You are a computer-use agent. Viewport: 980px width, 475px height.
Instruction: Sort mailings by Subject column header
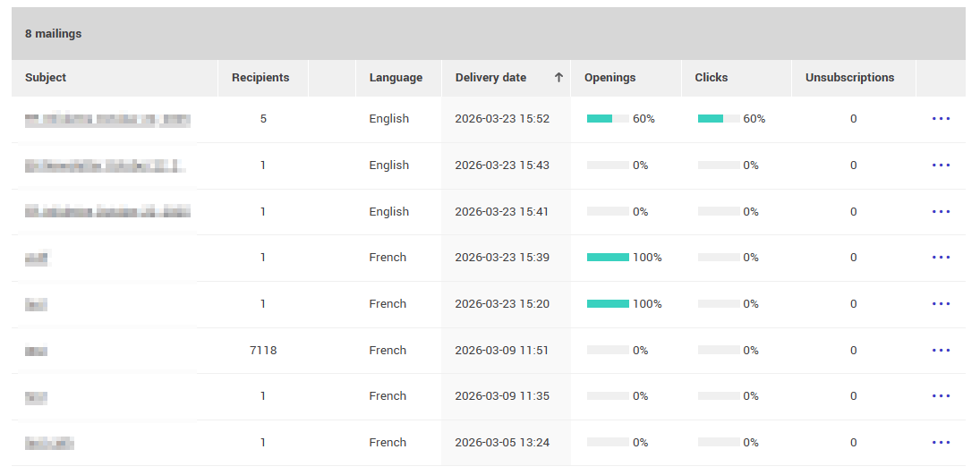coord(46,78)
